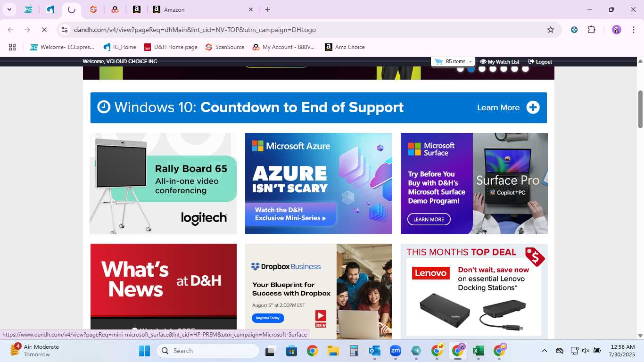
Task: Click the red Lenovo logo
Action: (x=431, y=273)
